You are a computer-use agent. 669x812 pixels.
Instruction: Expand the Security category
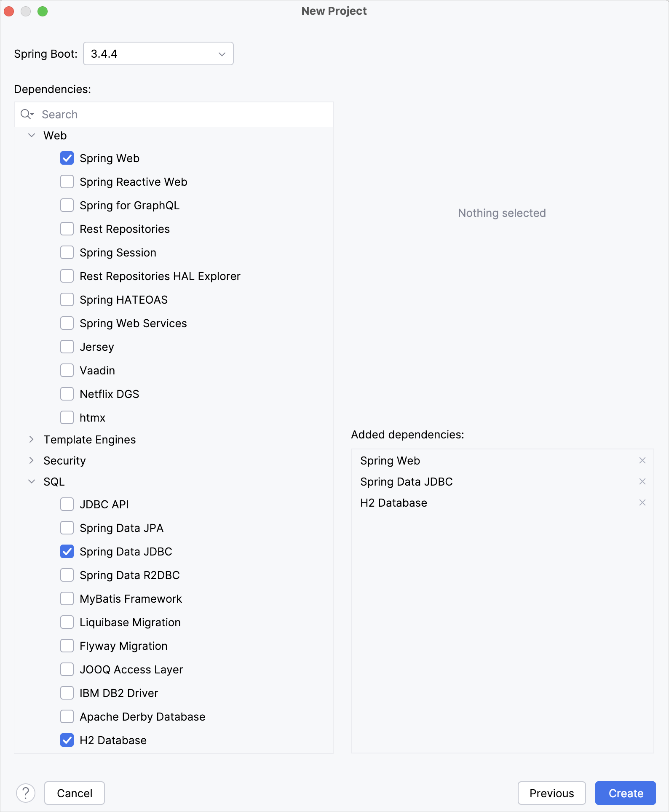(x=32, y=460)
